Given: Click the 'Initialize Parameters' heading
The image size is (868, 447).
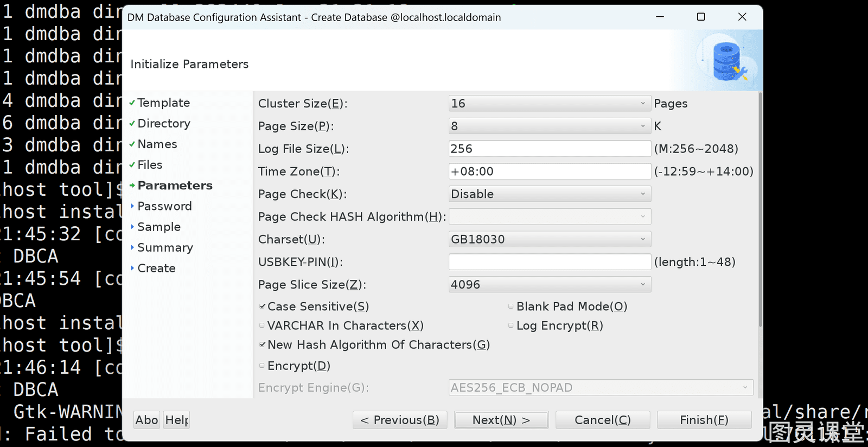Looking at the screenshot, I should click(189, 64).
